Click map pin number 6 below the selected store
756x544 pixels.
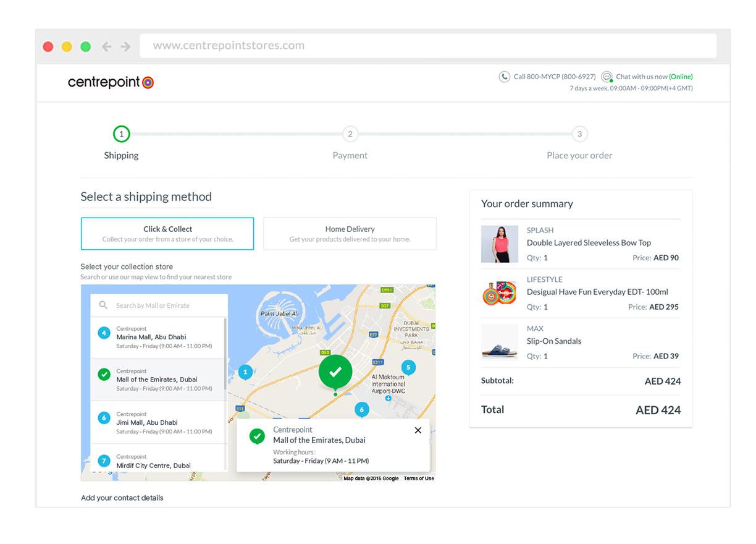pos(362,409)
